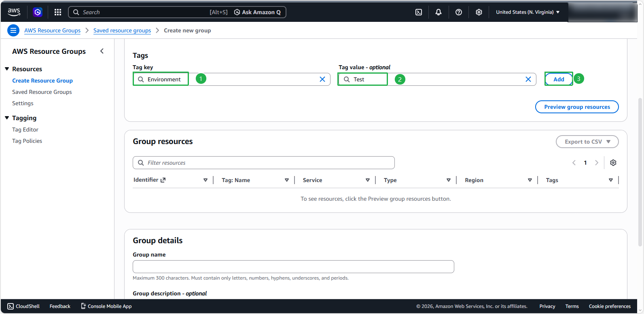The image size is (644, 314).
Task: Clear the Tag key field
Action: (x=322, y=79)
